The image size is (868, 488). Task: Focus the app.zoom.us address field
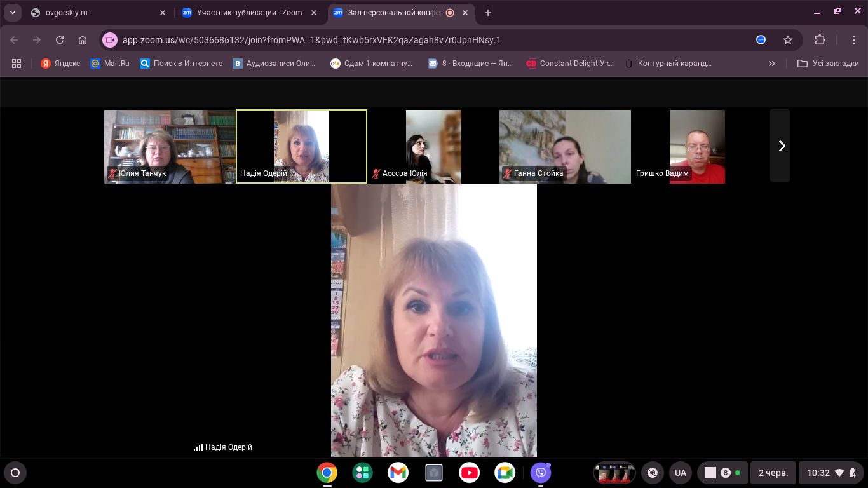pyautogui.click(x=311, y=40)
